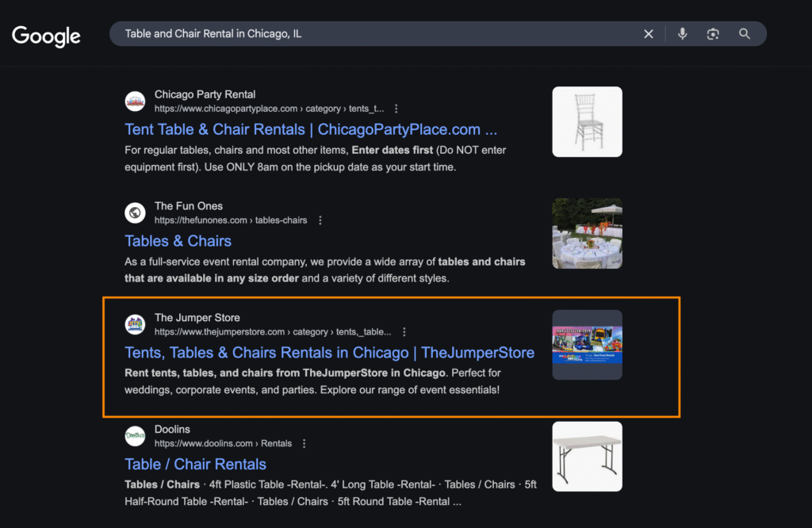The width and height of the screenshot is (812, 528).
Task: Open the folding table thumbnail for Doolins
Action: (x=588, y=457)
